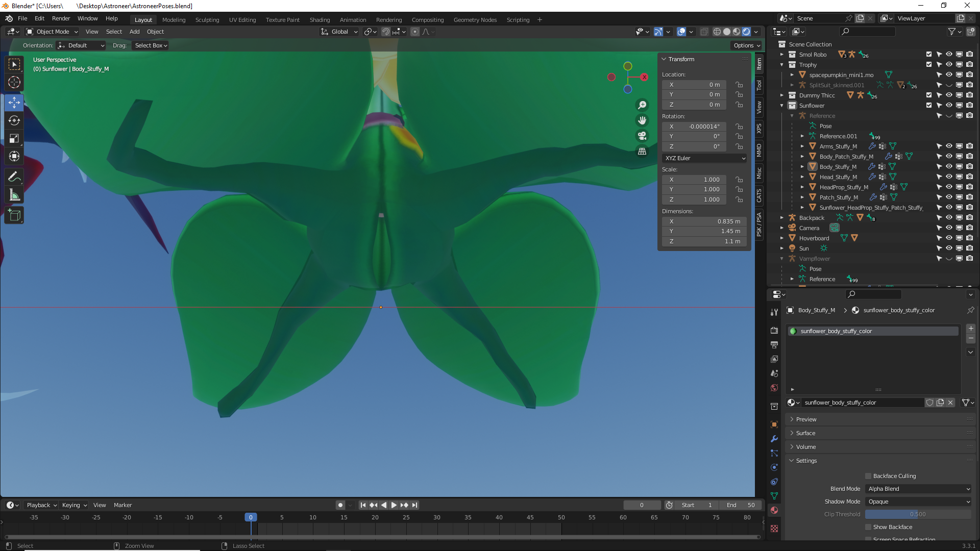
Task: Switch to the Sculpting workspace tab
Action: pyautogui.click(x=207, y=20)
